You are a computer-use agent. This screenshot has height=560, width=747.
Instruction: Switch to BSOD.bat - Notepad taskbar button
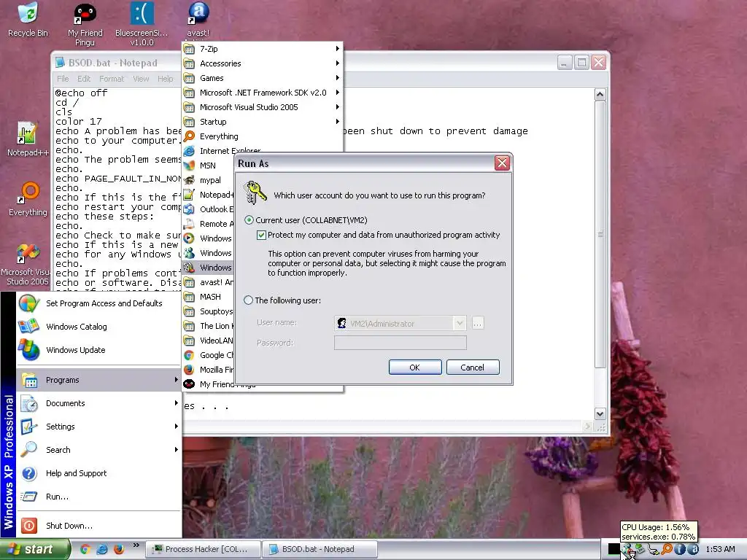(320, 549)
